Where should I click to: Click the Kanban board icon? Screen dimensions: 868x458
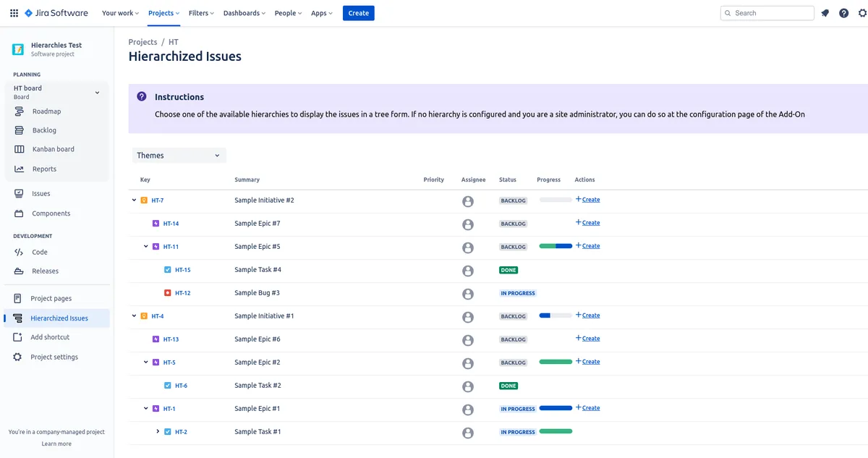point(19,149)
